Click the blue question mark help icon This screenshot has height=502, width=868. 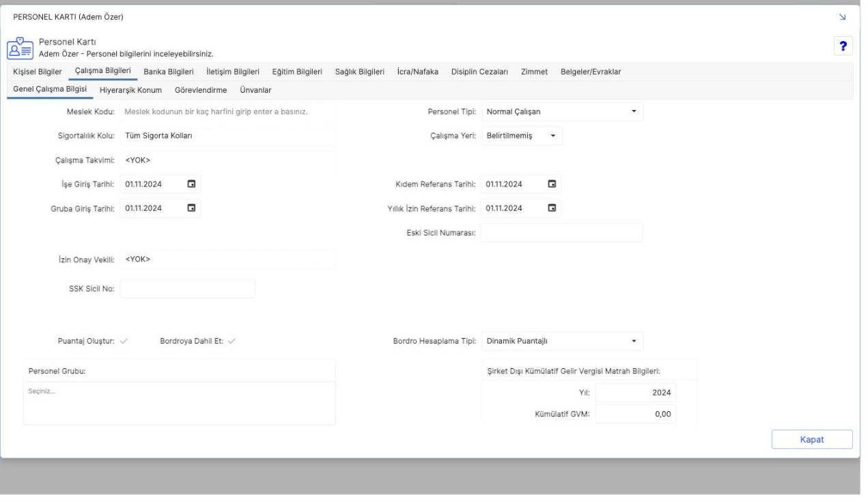click(843, 46)
